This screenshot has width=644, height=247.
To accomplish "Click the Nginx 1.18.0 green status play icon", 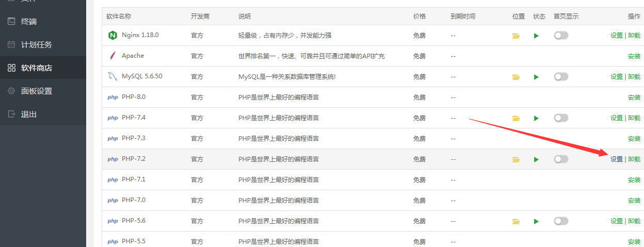I will pyautogui.click(x=536, y=36).
